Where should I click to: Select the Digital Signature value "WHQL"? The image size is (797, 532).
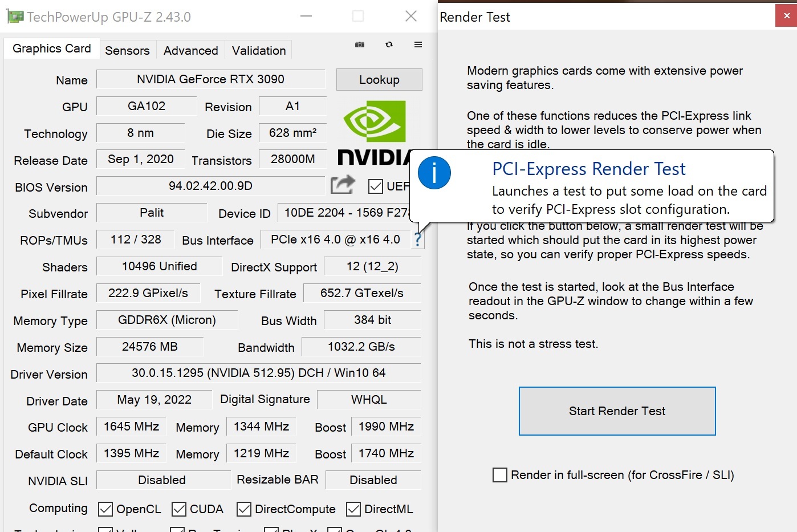click(369, 400)
